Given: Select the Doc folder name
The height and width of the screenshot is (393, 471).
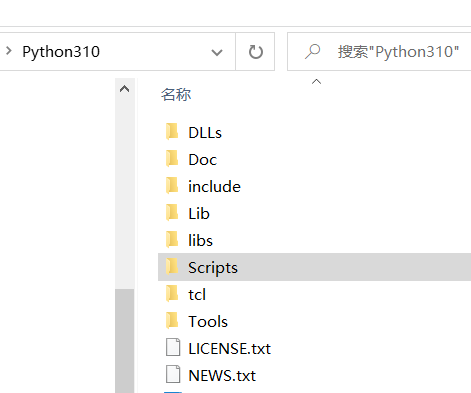Looking at the screenshot, I should pyautogui.click(x=203, y=160).
